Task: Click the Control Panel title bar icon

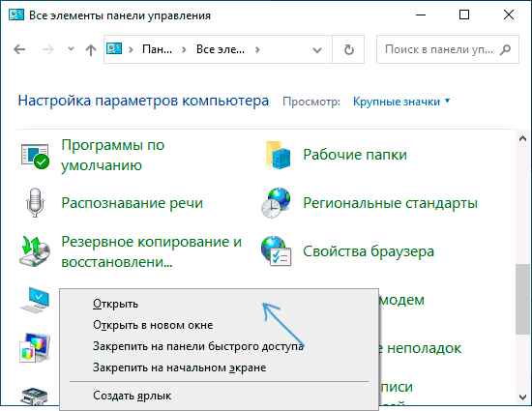Action: [15, 15]
